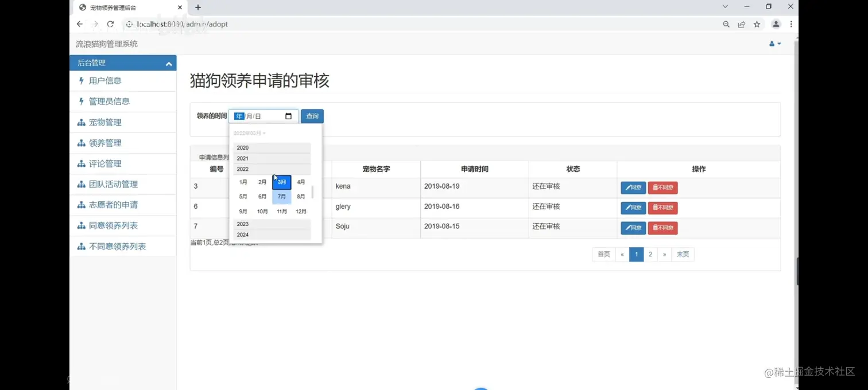
Task: Click the sitemap icon beside 宠物管理
Action: tap(82, 122)
